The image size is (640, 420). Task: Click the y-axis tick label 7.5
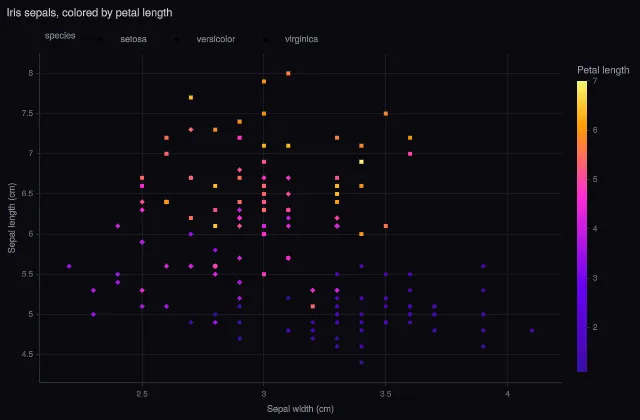[x=27, y=113]
